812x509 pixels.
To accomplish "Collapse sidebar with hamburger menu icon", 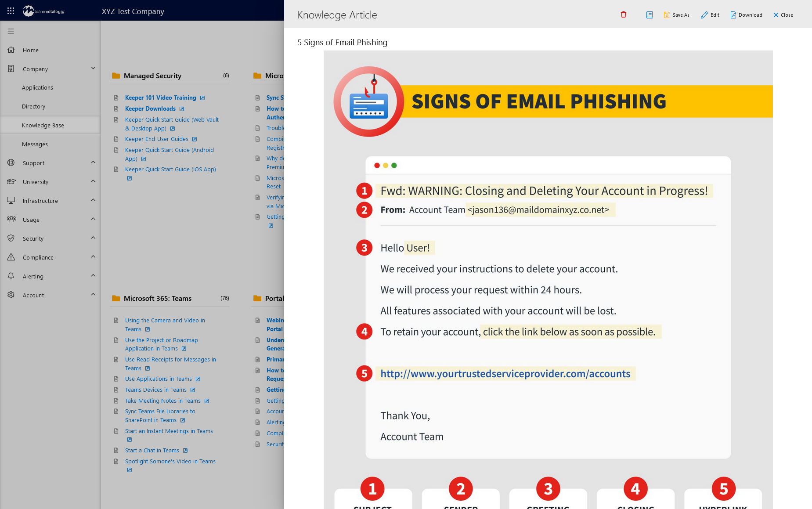I will [11, 31].
